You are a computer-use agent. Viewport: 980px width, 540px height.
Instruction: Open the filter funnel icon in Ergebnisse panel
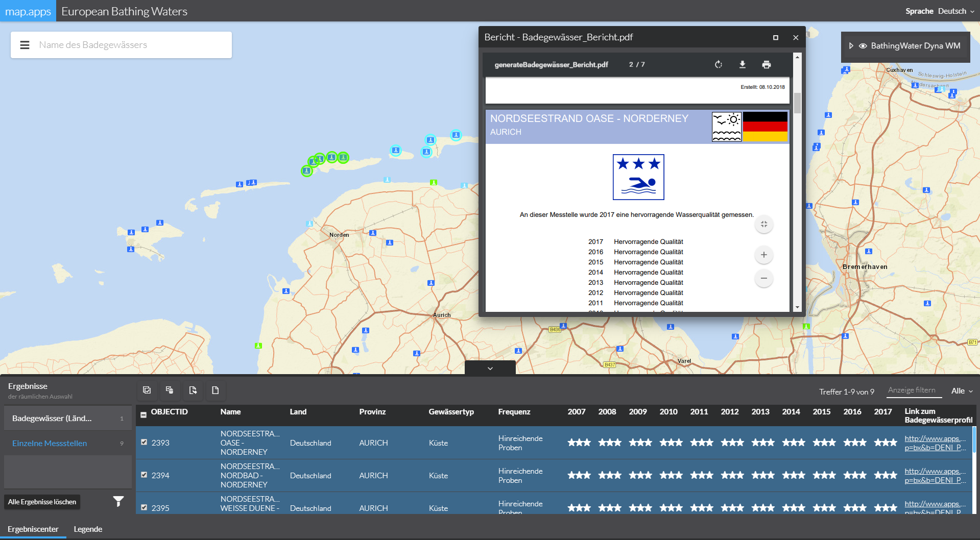[118, 502]
